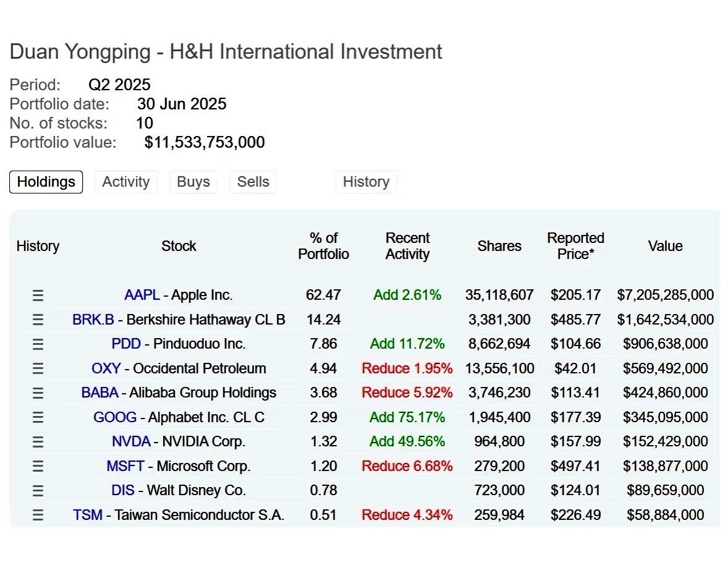Click portfolio percentage 14.24
Image resolution: width=728 pixels, height=565 pixels.
click(324, 320)
